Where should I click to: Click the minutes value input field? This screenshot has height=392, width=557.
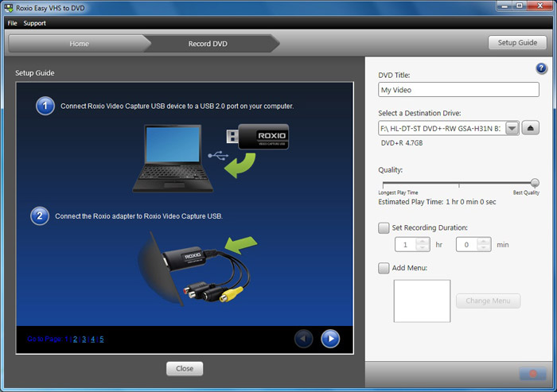[x=466, y=245]
